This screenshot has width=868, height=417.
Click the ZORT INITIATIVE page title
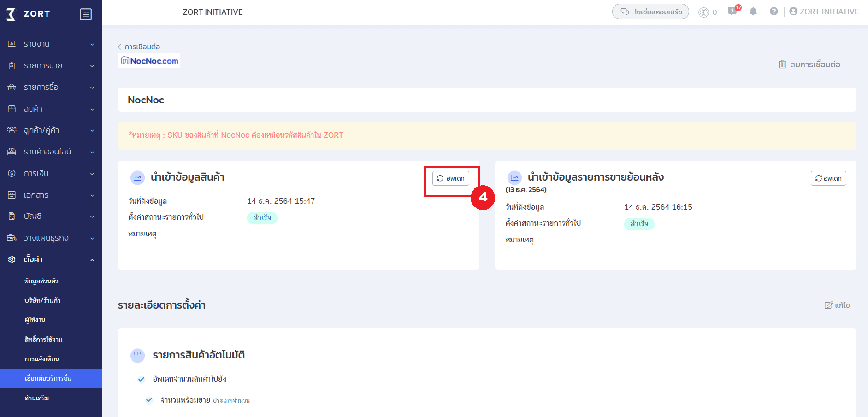click(213, 12)
